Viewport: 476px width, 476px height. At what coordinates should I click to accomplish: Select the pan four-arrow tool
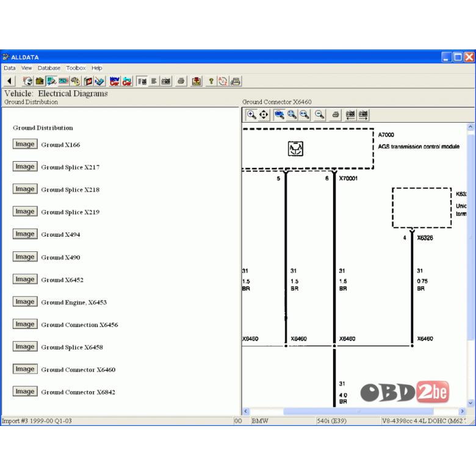[x=264, y=115]
